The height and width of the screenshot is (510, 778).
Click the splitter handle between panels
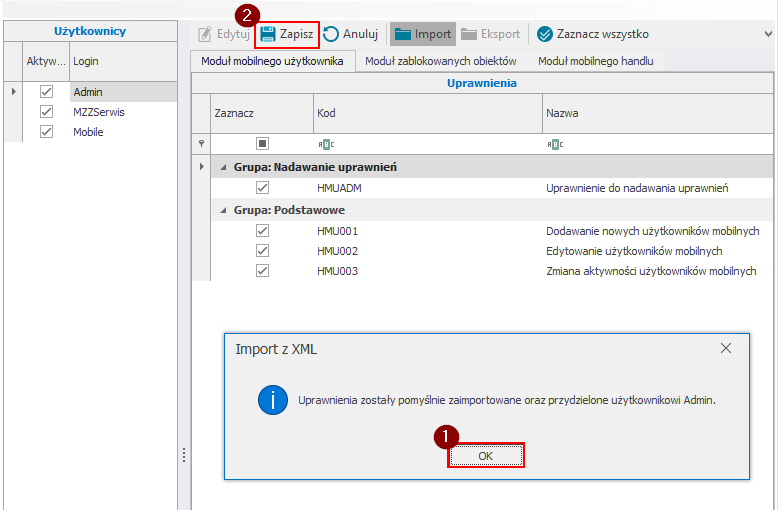click(184, 455)
